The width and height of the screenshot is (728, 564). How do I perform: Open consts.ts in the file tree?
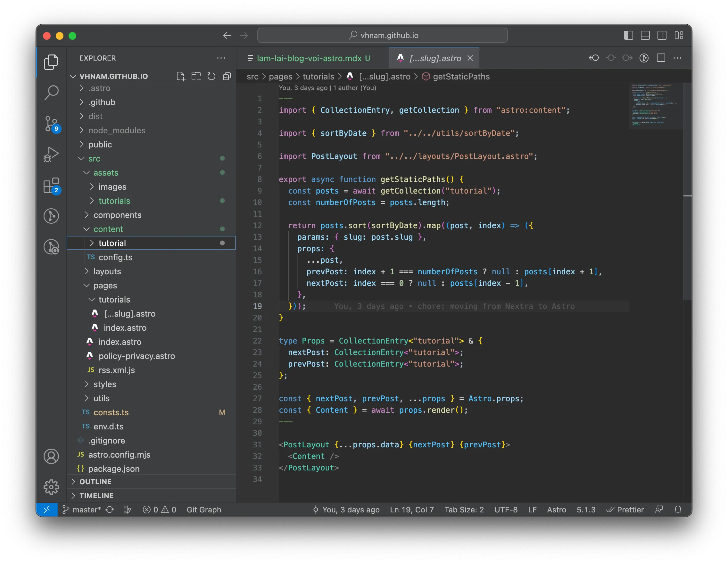pyautogui.click(x=111, y=412)
